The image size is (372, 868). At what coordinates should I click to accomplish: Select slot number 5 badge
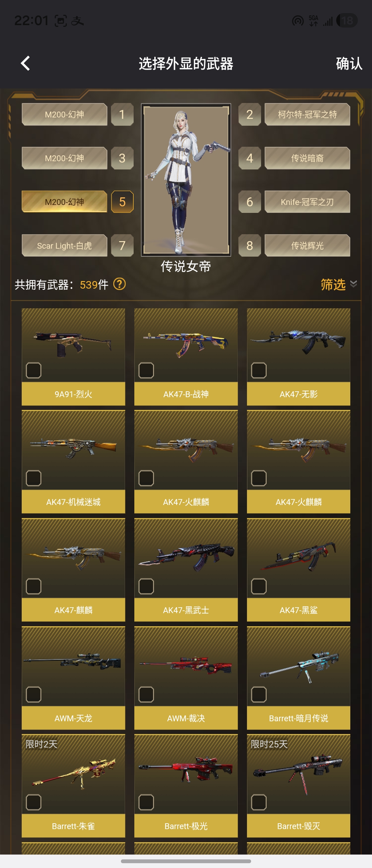pyautogui.click(x=122, y=202)
